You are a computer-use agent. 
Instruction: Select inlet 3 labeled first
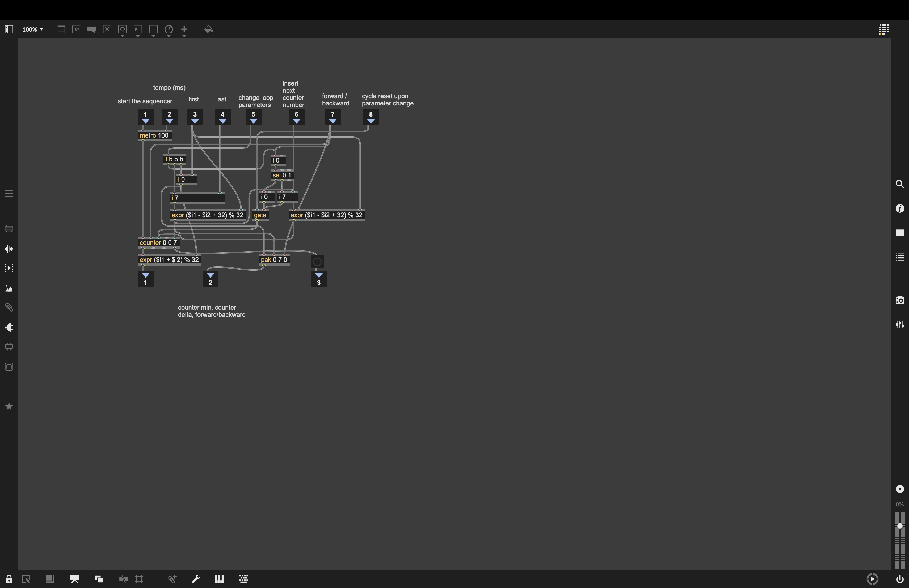click(195, 118)
